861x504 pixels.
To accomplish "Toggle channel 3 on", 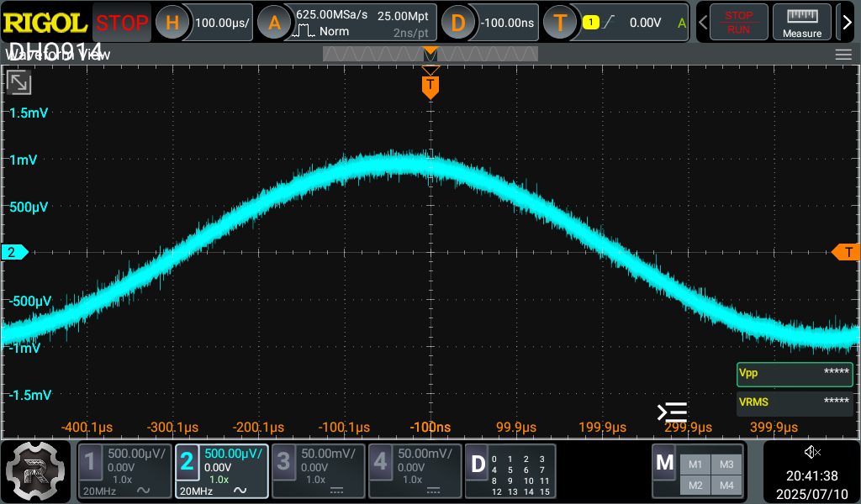I will coord(283,461).
